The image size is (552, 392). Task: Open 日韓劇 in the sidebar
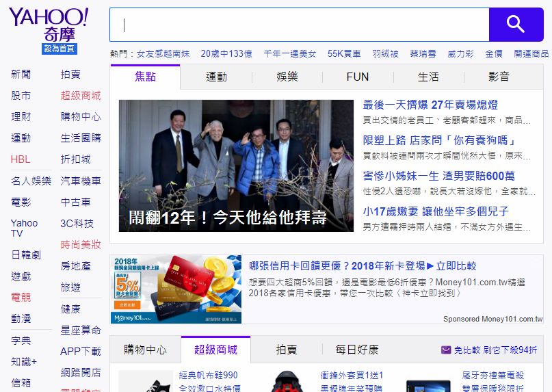click(26, 254)
